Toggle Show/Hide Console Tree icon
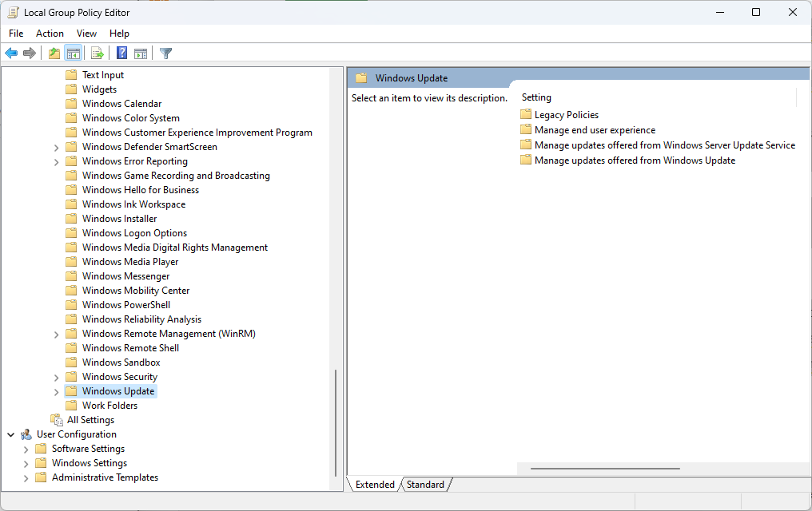812x511 pixels. point(73,53)
